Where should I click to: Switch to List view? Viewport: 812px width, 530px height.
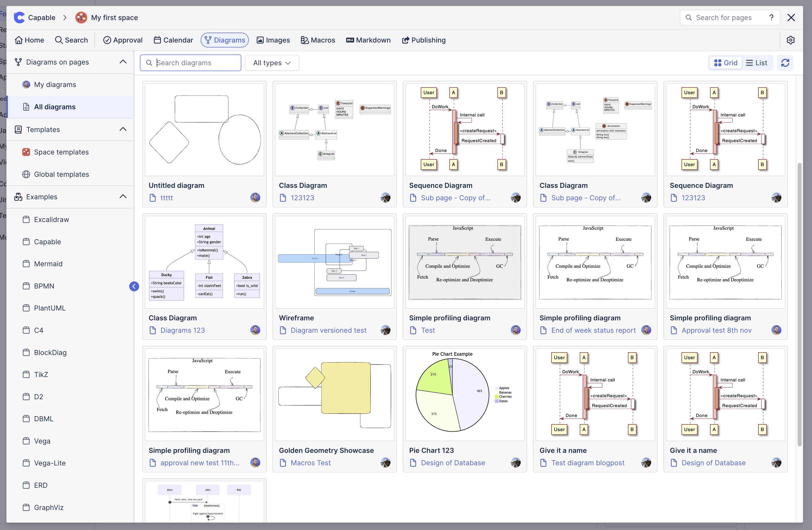pyautogui.click(x=756, y=63)
